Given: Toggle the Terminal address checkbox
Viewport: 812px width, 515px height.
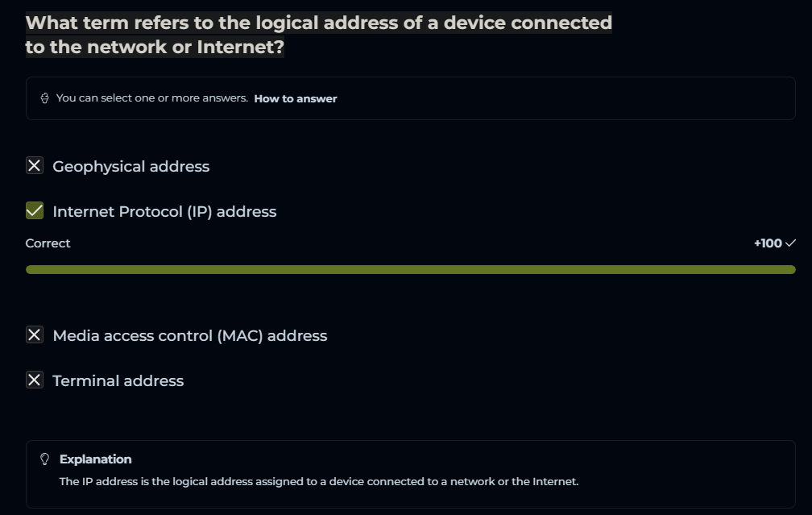Looking at the screenshot, I should click(35, 380).
